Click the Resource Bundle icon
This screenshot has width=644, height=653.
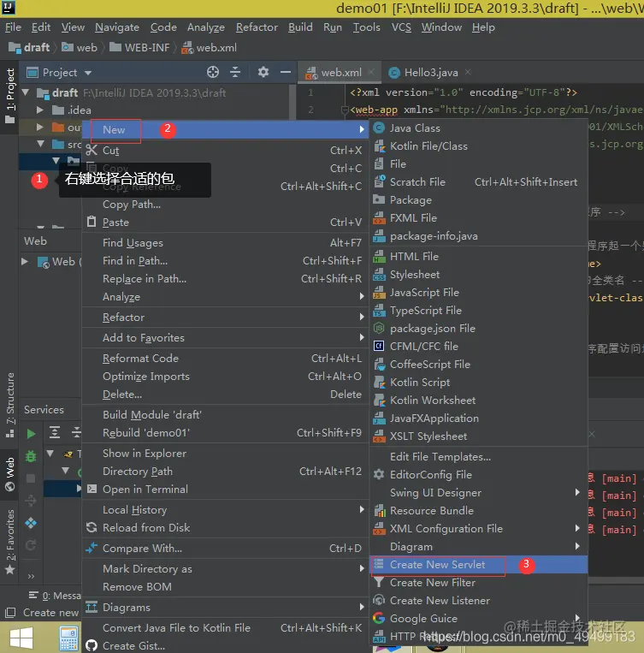coord(379,510)
